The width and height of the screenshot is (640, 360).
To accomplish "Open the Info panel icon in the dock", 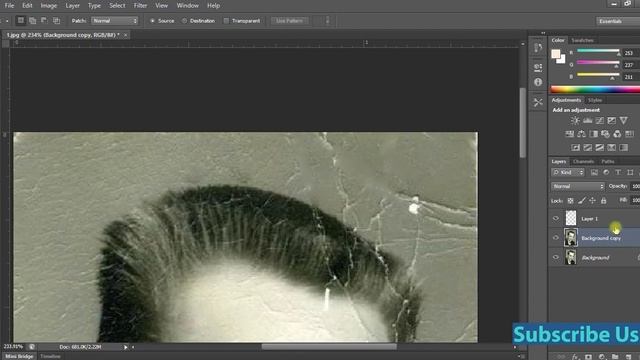I will [x=538, y=82].
